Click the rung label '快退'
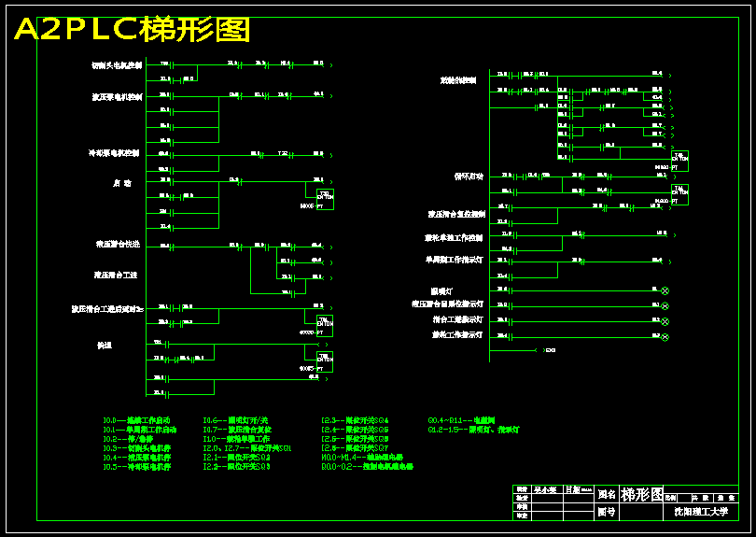 tap(105, 346)
